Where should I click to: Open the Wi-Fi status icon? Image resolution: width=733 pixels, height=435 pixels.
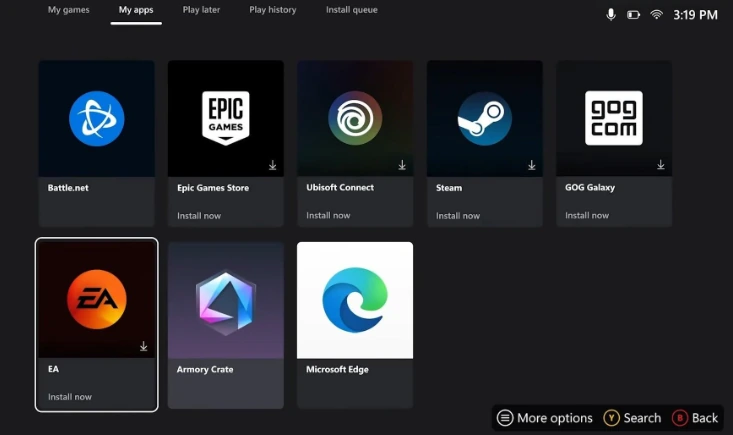click(656, 15)
